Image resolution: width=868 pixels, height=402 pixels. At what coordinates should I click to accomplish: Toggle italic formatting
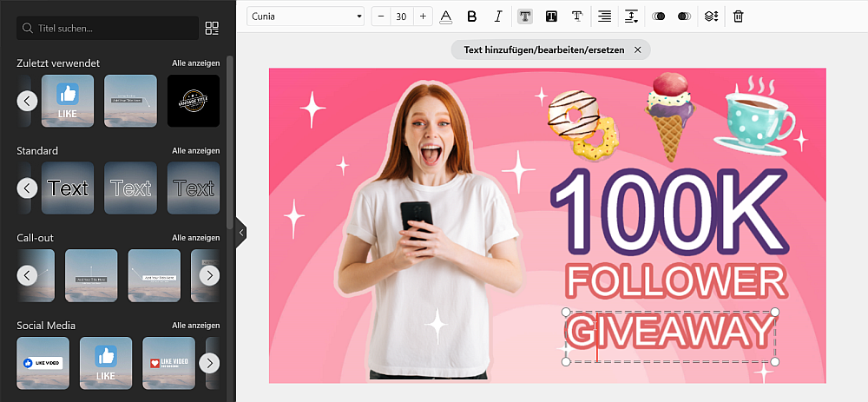point(497,16)
